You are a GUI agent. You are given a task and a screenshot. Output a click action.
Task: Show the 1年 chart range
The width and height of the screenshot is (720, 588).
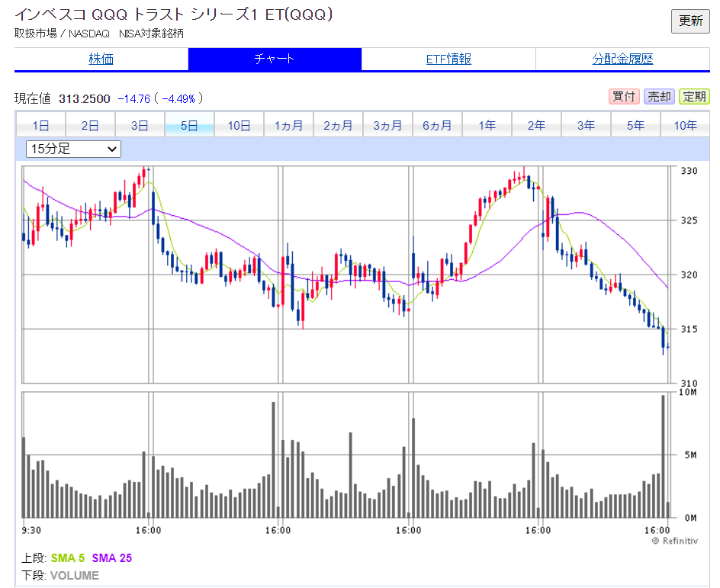point(487,125)
